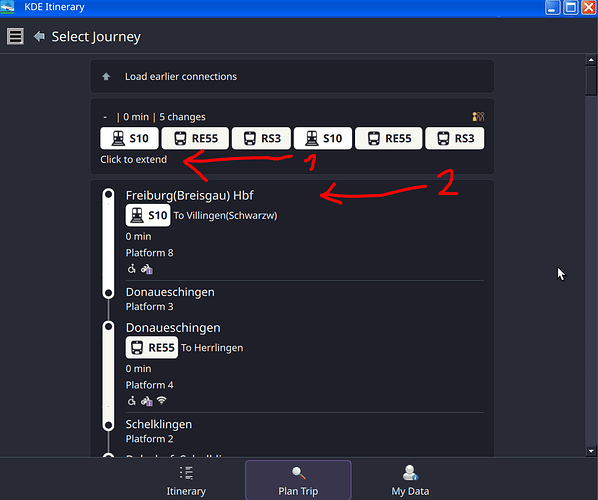Click bicycle icon under Platform 4
The width and height of the screenshot is (598, 500).
click(147, 401)
